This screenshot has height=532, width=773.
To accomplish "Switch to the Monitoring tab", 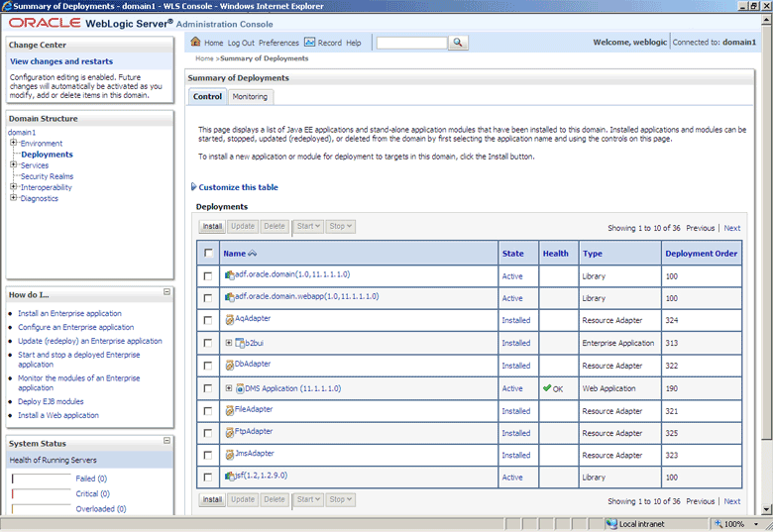I will [250, 96].
